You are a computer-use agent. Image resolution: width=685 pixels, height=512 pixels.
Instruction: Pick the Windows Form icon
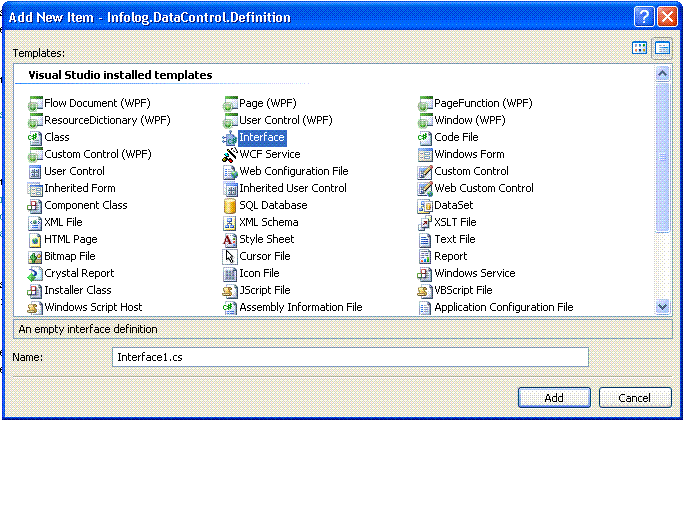click(425, 155)
